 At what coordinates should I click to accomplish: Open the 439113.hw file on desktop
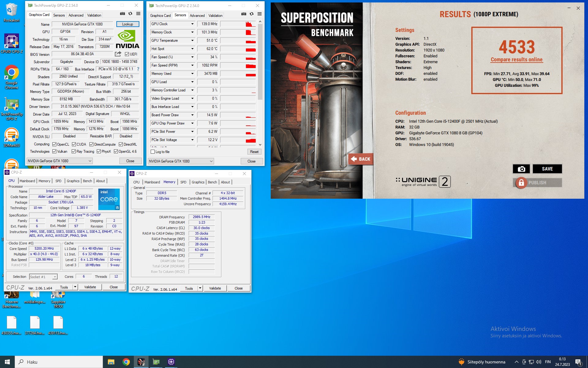58,325
